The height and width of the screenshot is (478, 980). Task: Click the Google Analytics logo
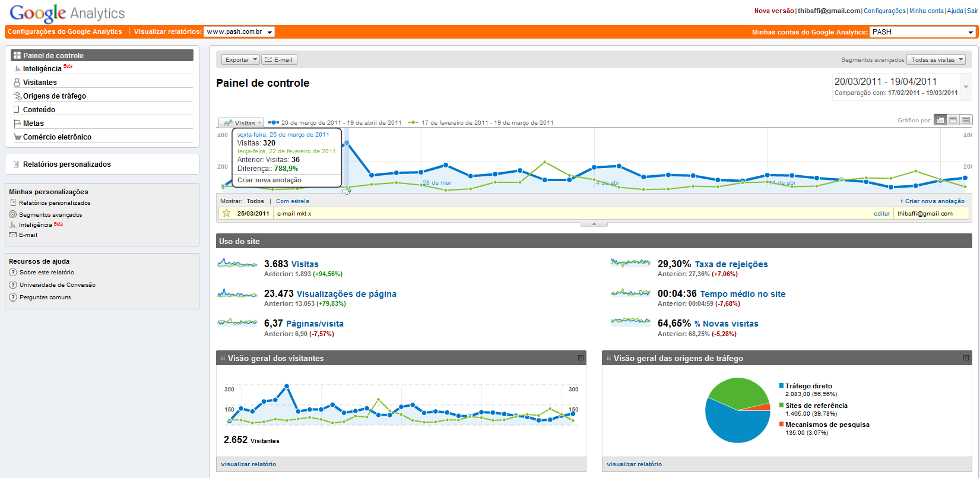point(67,13)
